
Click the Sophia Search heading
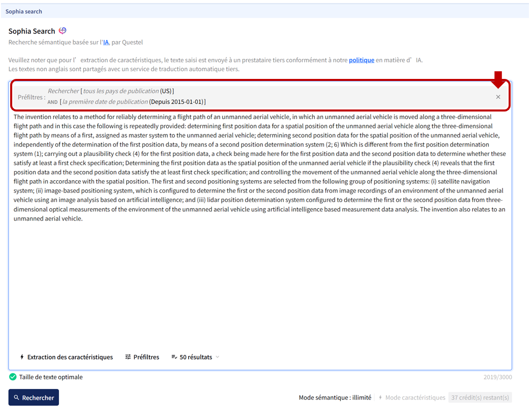[x=32, y=31]
